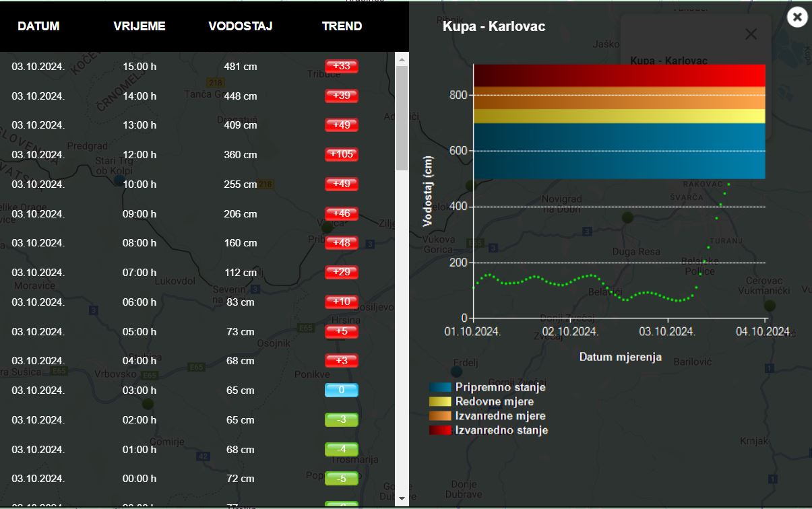
Task: Click the +10 trend badge
Action: (342, 302)
